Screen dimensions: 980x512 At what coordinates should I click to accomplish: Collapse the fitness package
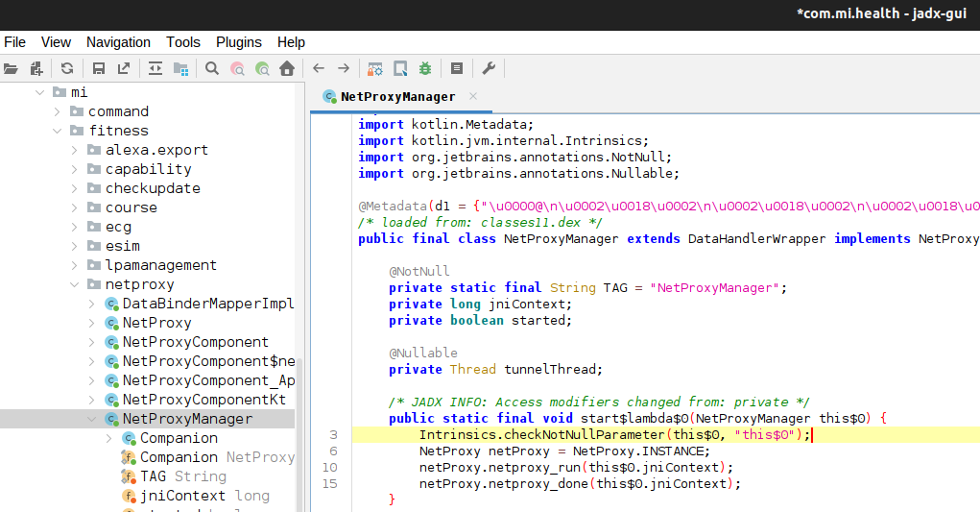pyautogui.click(x=58, y=132)
